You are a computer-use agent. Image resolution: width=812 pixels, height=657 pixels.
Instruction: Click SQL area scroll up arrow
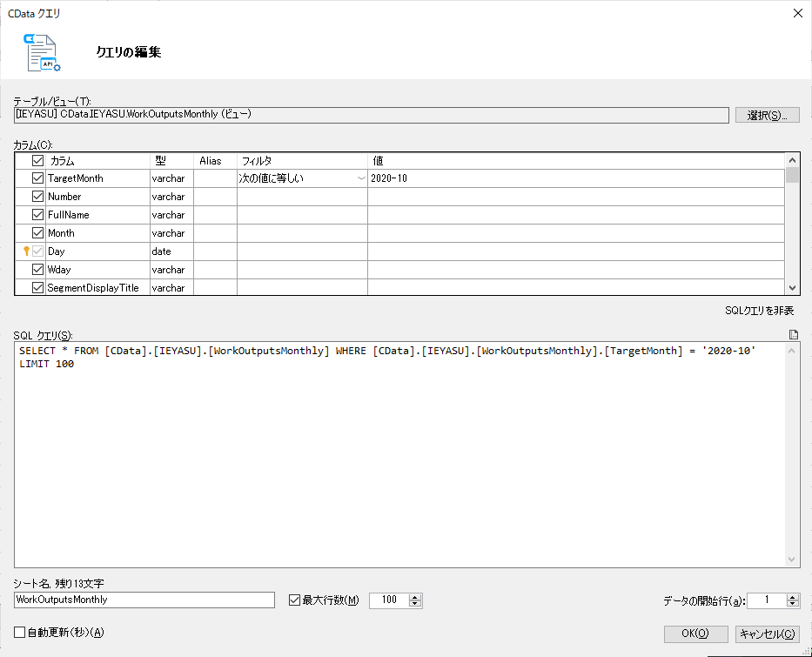[791, 351]
